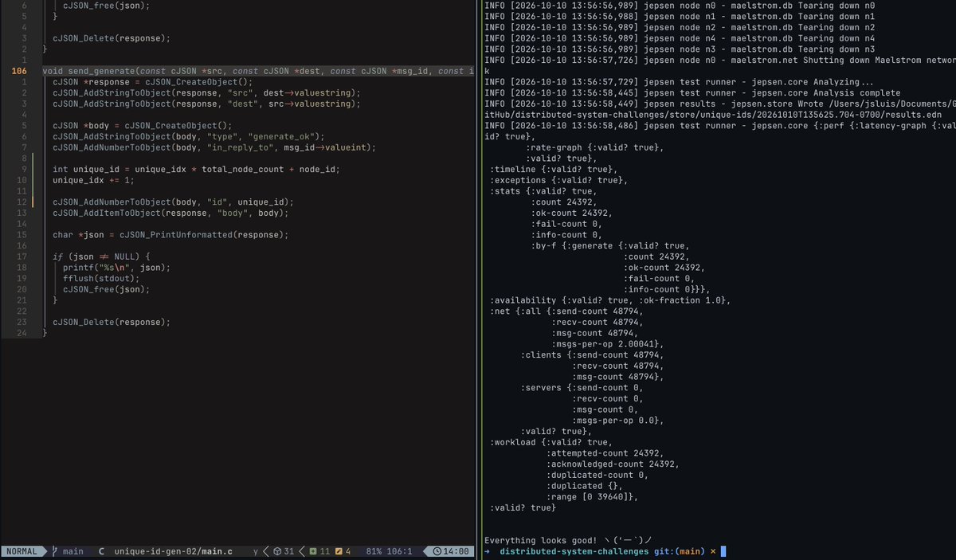This screenshot has height=560, width=956.
Task: Click the green added-lines icon beside 11
Action: pyautogui.click(x=313, y=551)
